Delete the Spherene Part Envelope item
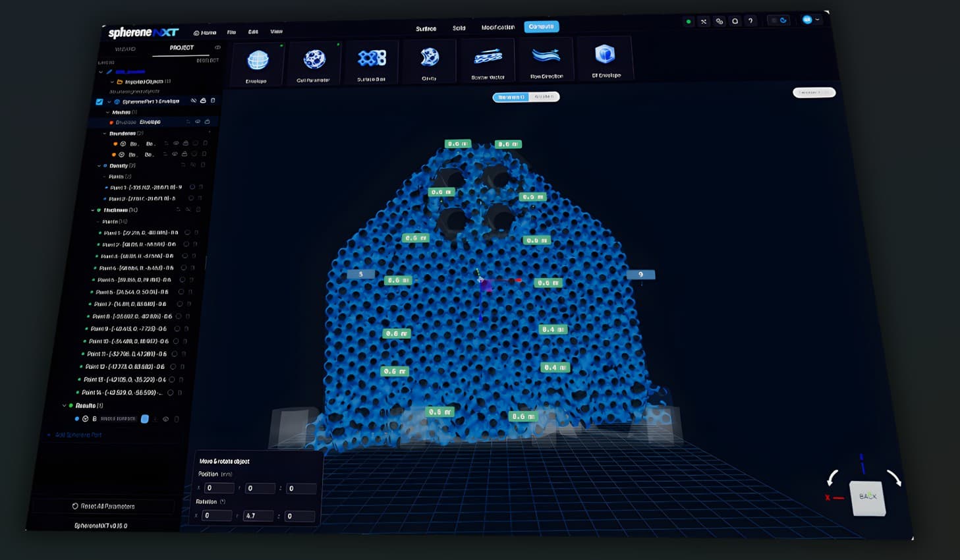Viewport: 960px width, 560px height. tap(213, 101)
